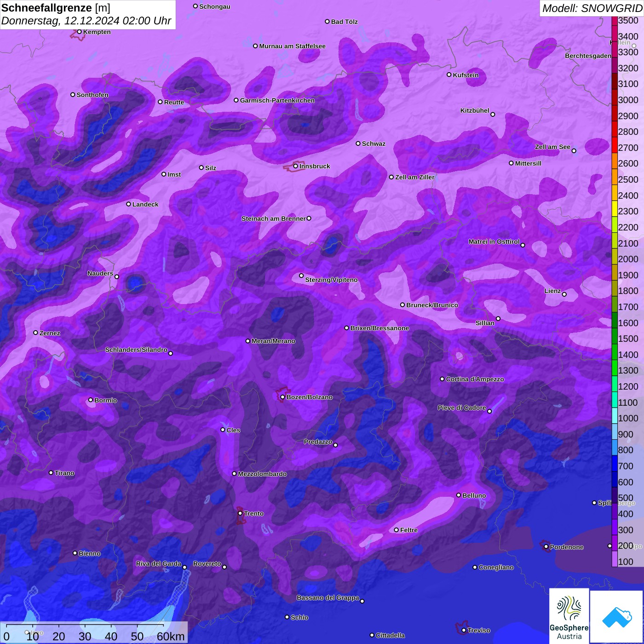Click the Lienz location dot

tap(564, 294)
